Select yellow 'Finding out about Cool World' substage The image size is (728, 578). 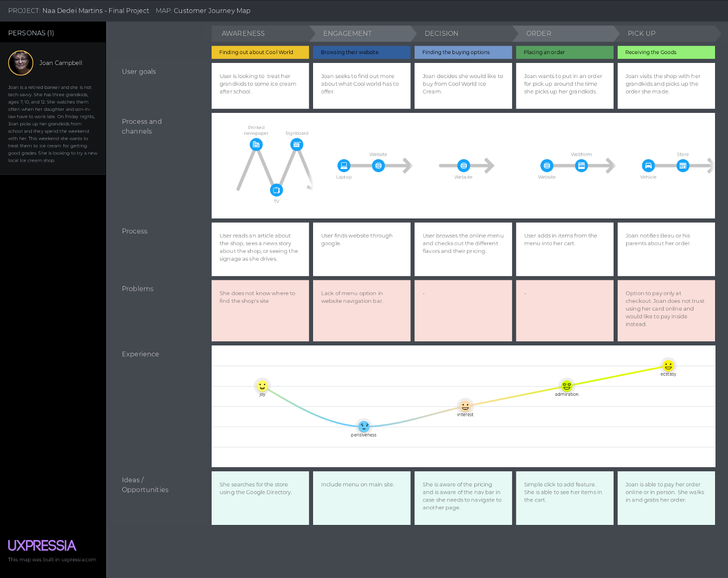pyautogui.click(x=260, y=53)
